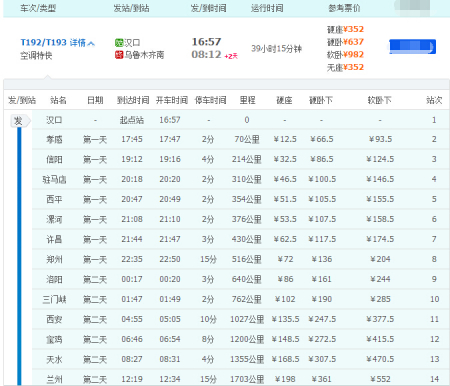Click the 发 departure marker icon
The width and height of the screenshot is (450, 386).
(x=20, y=120)
